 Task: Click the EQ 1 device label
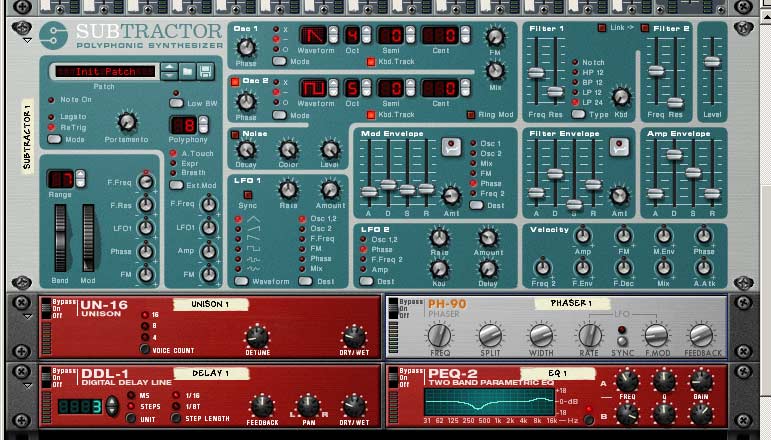pos(558,373)
